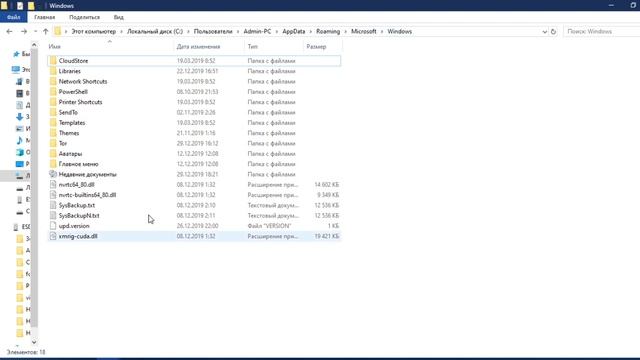Select the Printer Shortcuts folder icon
640x360 pixels.
pos(53,102)
